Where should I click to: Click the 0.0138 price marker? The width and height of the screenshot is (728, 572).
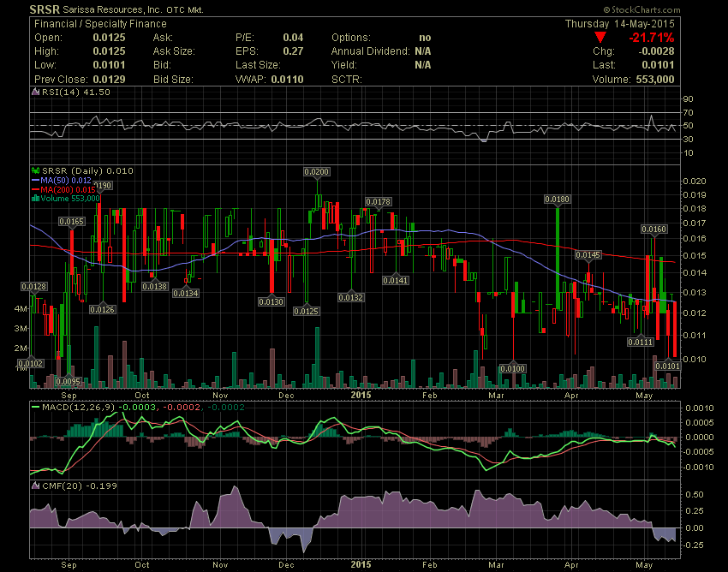(155, 287)
